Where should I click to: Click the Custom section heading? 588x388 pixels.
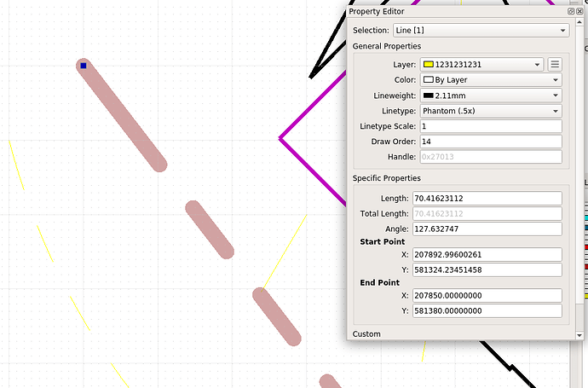[x=366, y=334]
